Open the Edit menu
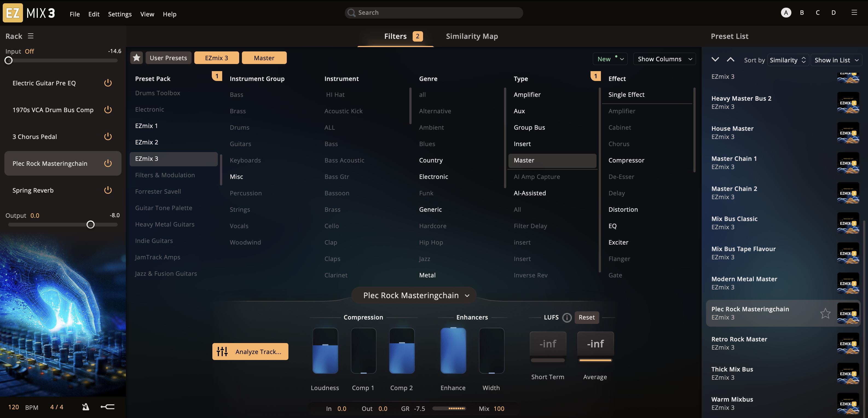The width and height of the screenshot is (868, 418). pos(94,14)
